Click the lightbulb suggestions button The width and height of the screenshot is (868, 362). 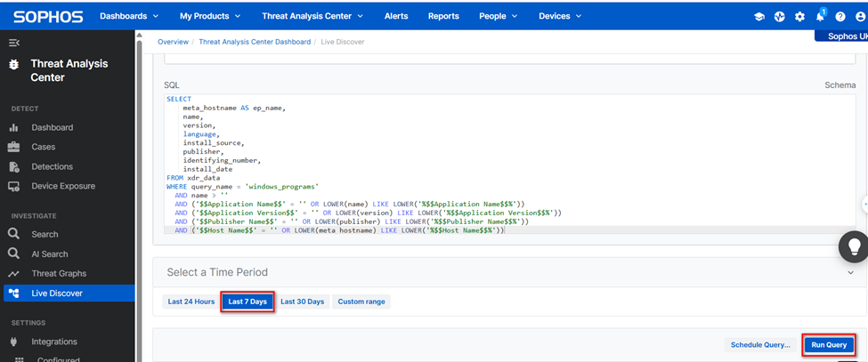[x=853, y=247]
